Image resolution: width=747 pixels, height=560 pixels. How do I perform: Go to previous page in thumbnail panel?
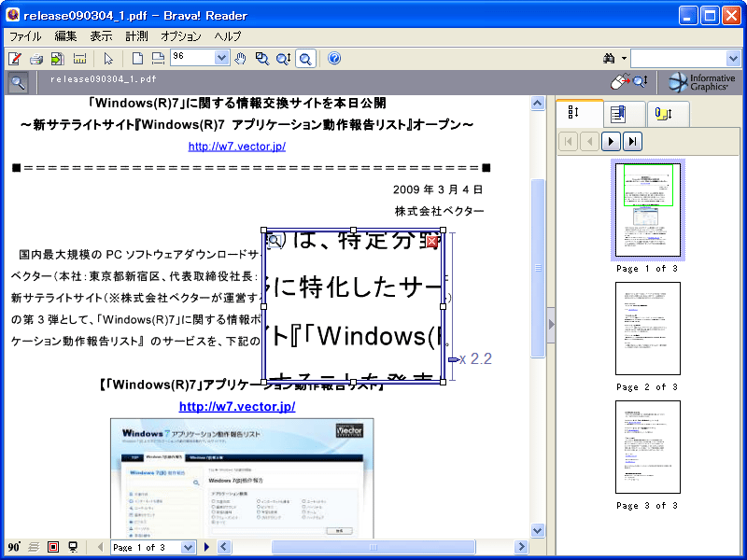click(x=590, y=142)
